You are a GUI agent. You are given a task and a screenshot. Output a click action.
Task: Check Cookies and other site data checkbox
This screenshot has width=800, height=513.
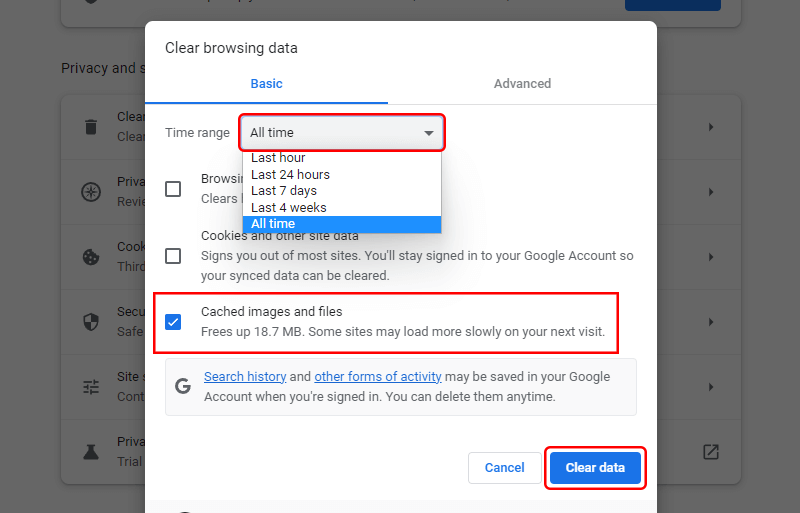click(173, 256)
